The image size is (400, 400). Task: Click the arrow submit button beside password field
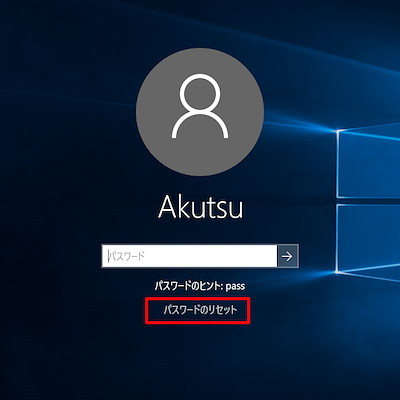tap(288, 256)
